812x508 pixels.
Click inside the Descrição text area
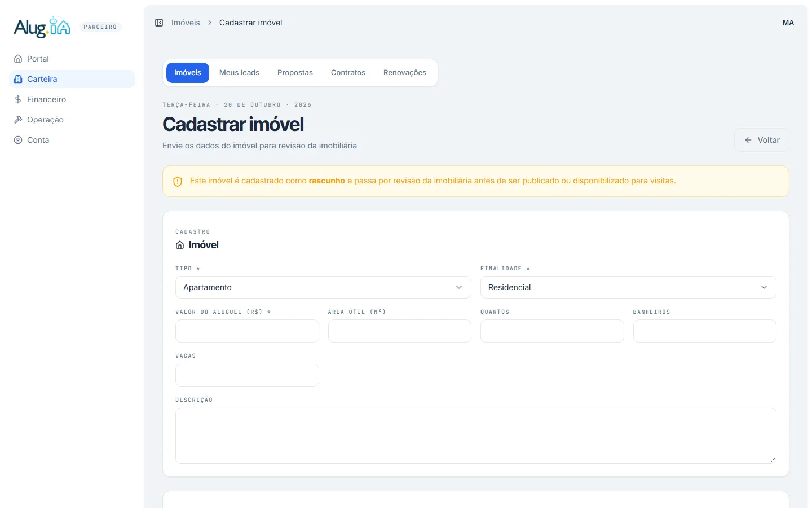(x=476, y=436)
